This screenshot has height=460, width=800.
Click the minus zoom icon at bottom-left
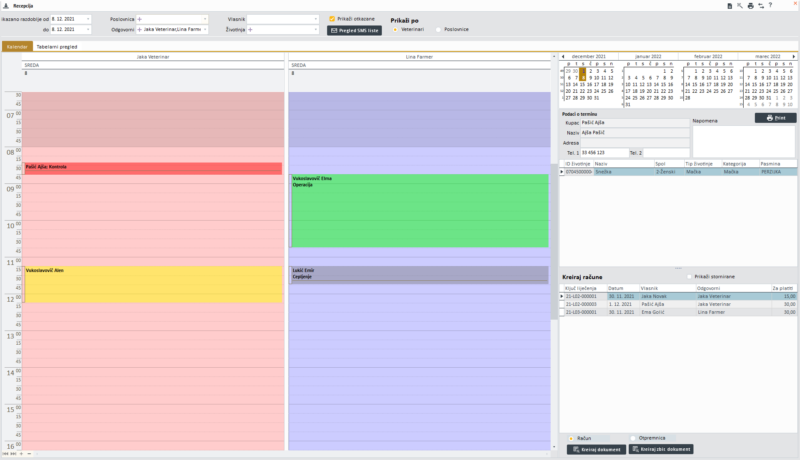click(x=29, y=453)
